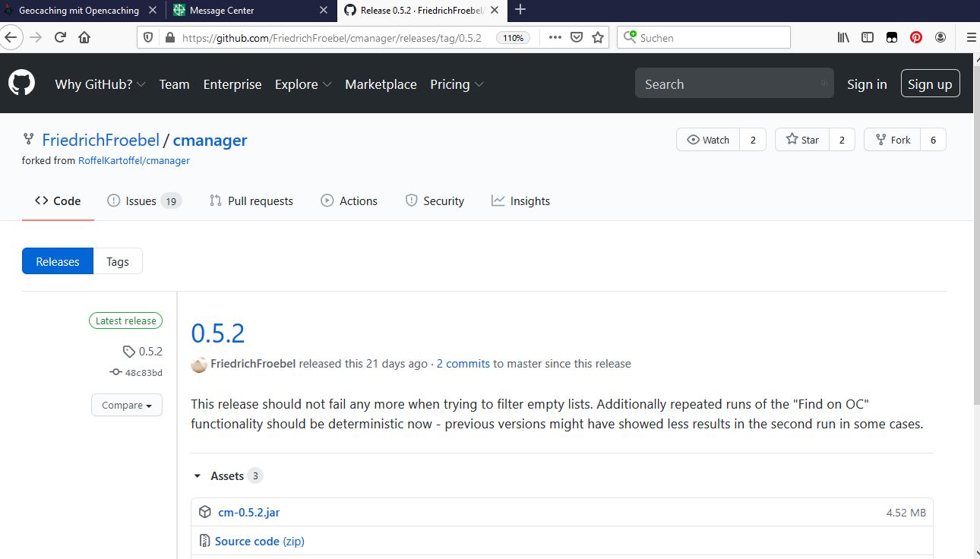The image size is (980, 559).
Task: Open commit 48c83bd
Action: point(136,373)
